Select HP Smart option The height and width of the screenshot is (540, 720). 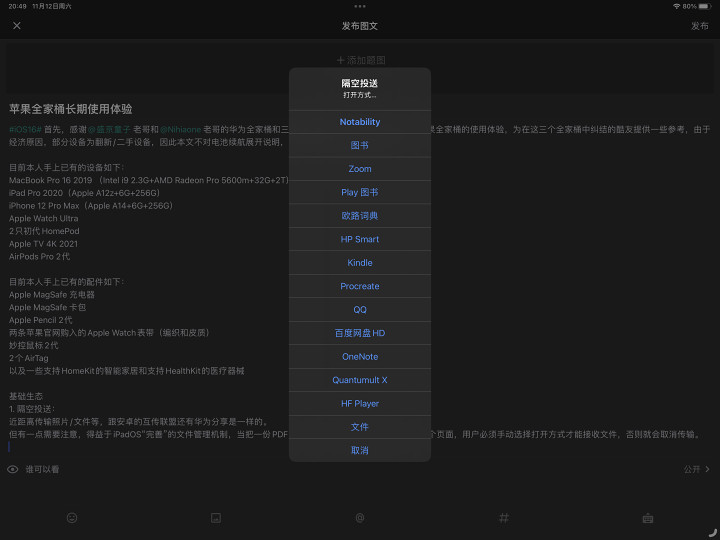pyautogui.click(x=360, y=239)
